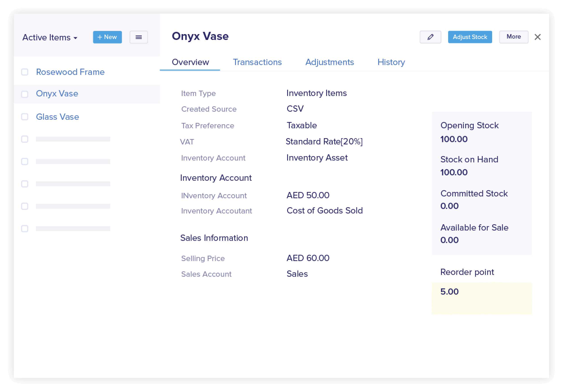Expand the More options menu
The image size is (563, 392).
click(x=513, y=37)
